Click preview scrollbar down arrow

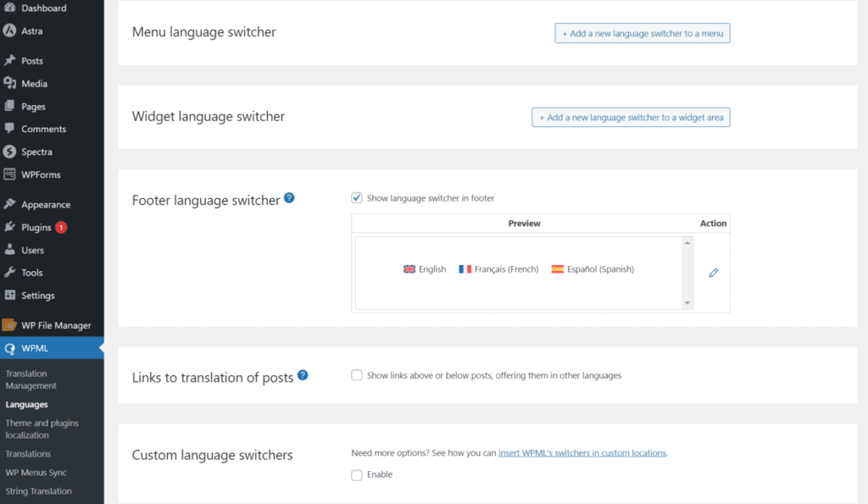tap(687, 302)
